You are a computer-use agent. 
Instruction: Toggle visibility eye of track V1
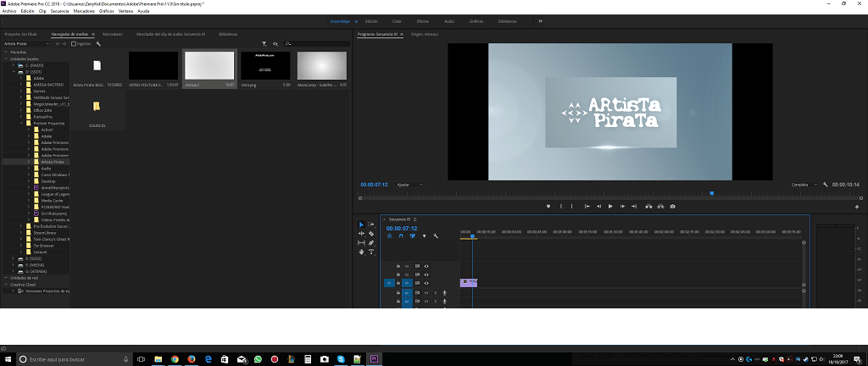(x=426, y=282)
